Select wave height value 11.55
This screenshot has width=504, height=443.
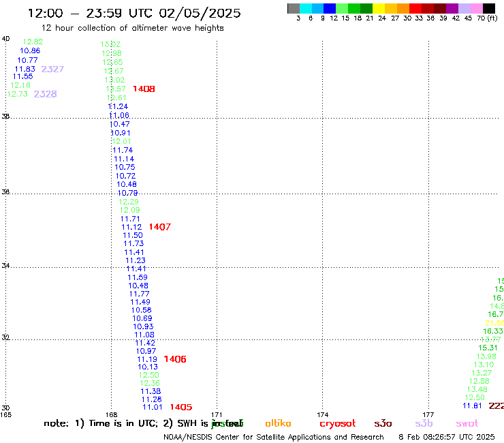pyautogui.click(x=23, y=76)
